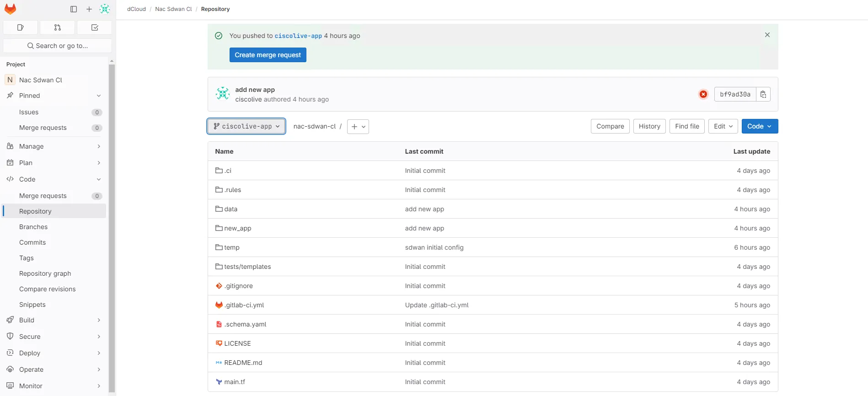Image resolution: width=868 pixels, height=396 pixels.
Task: Toggle the sidebar collapse icon
Action: pos(74,9)
